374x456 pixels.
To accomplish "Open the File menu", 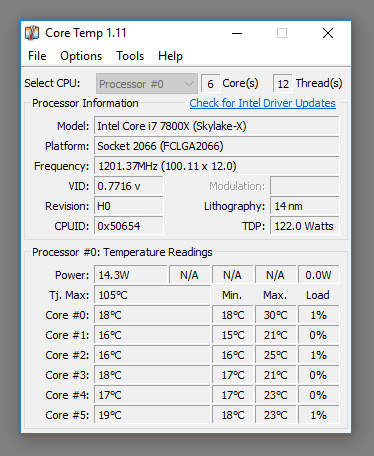I will [37, 56].
